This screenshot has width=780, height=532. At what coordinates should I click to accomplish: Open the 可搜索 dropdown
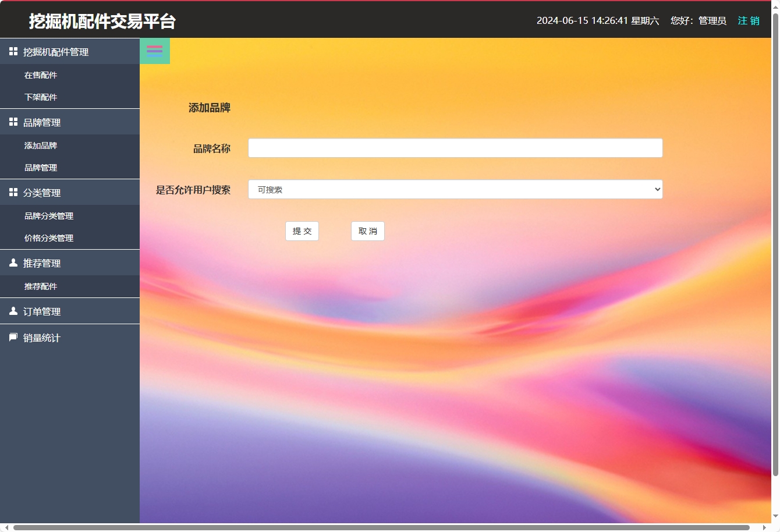click(455, 189)
